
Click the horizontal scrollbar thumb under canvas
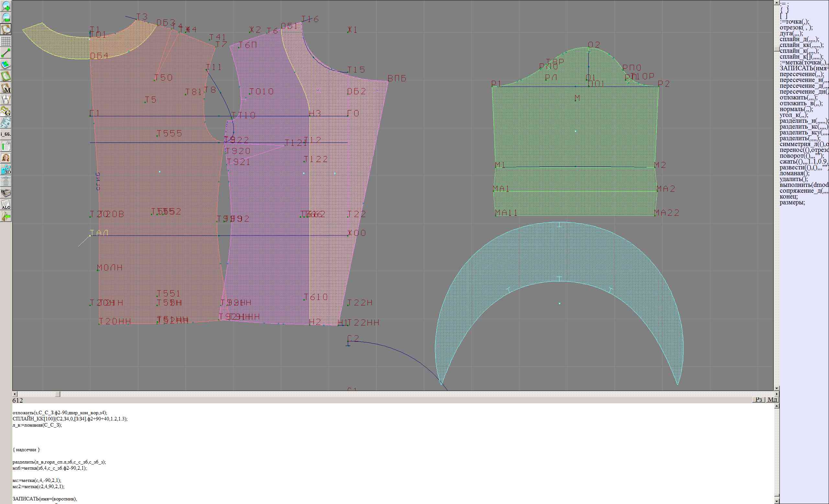[58, 394]
